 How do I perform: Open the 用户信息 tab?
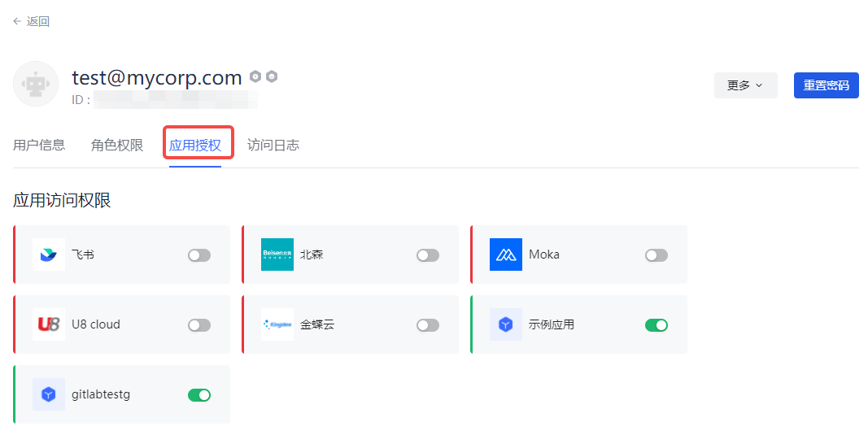pos(39,146)
